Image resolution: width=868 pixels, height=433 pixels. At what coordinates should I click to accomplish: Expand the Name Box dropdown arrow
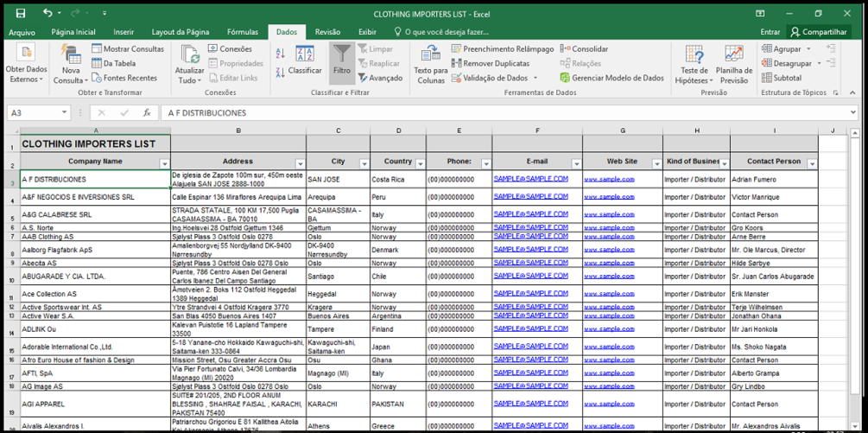(65, 113)
